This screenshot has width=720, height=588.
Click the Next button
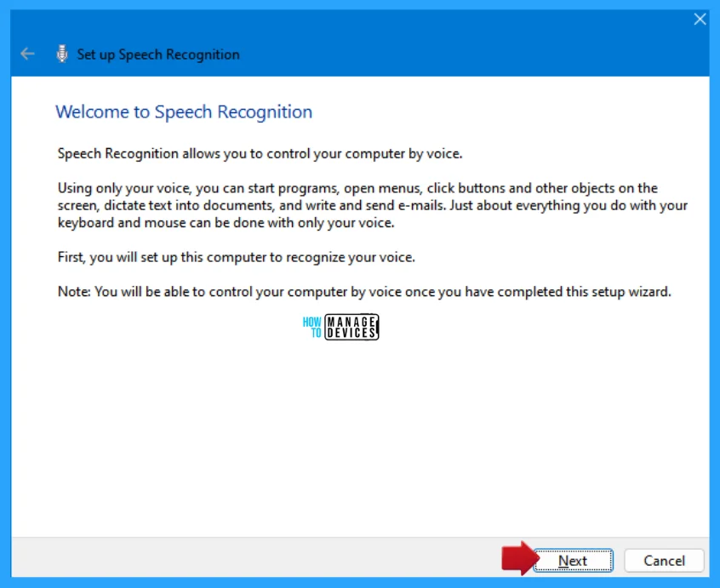click(573, 561)
